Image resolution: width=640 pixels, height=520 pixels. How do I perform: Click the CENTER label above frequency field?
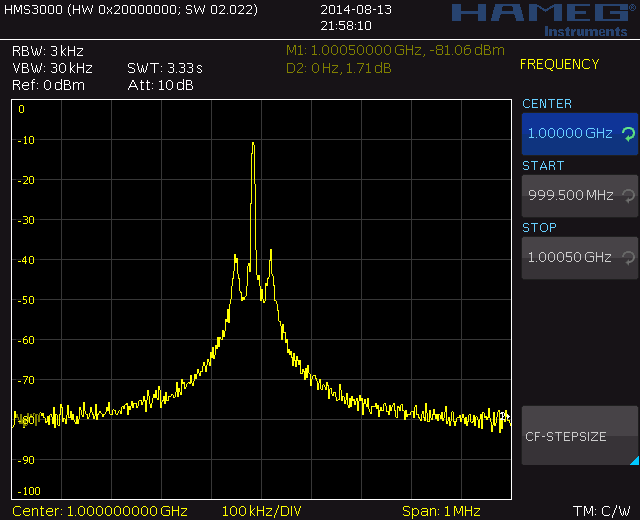click(547, 104)
